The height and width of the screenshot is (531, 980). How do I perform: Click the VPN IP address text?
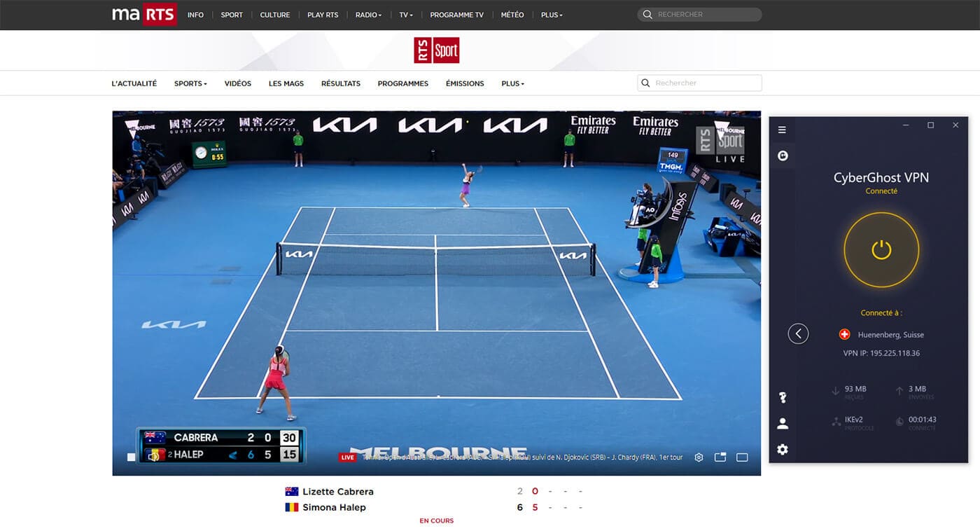881,353
